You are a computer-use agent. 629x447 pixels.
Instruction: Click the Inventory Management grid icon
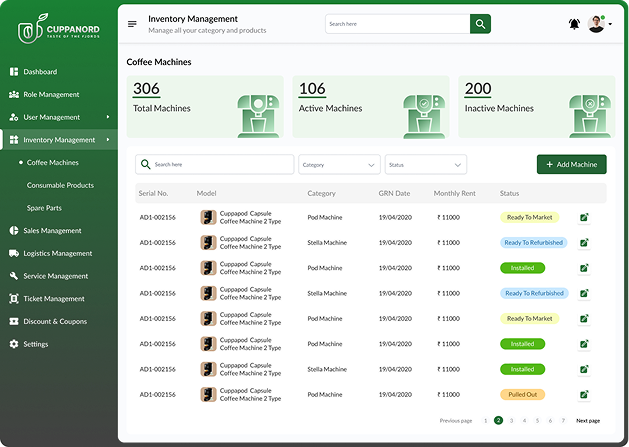pyautogui.click(x=14, y=140)
